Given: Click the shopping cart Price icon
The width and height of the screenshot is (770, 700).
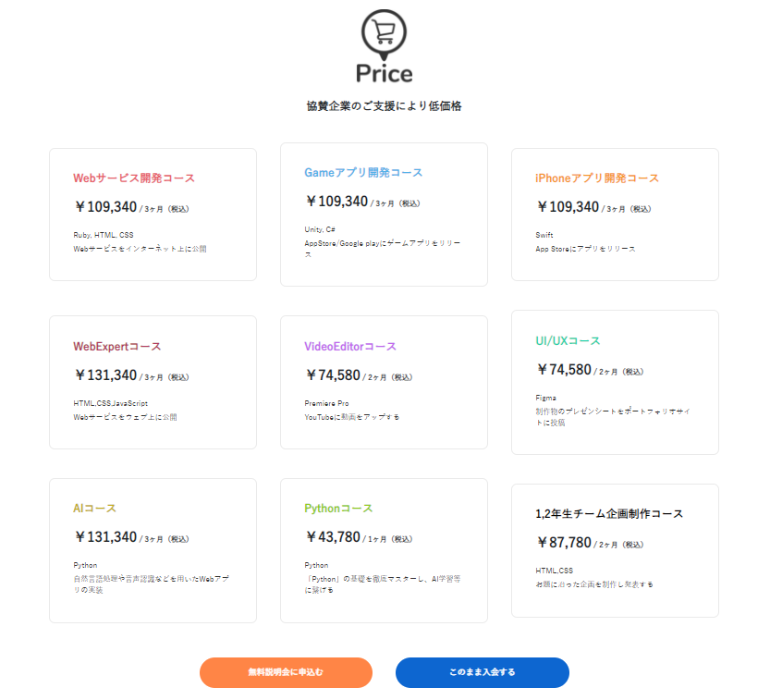Looking at the screenshot, I should point(384,31).
